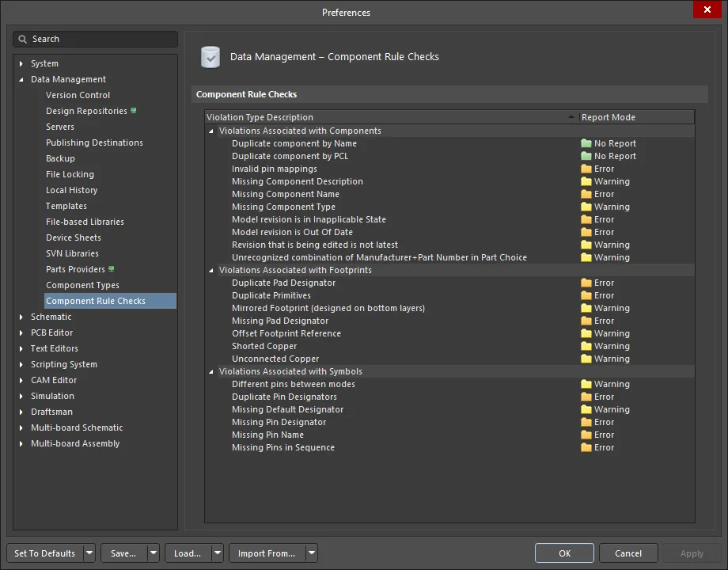Click the Warning folder icon for Unconnected Copper
The image size is (728, 570).
click(586, 359)
